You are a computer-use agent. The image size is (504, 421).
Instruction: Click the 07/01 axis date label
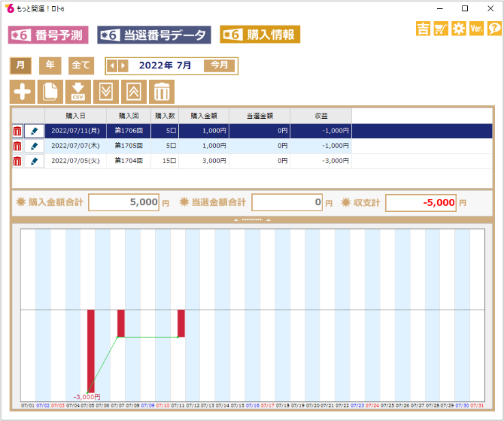click(x=27, y=406)
